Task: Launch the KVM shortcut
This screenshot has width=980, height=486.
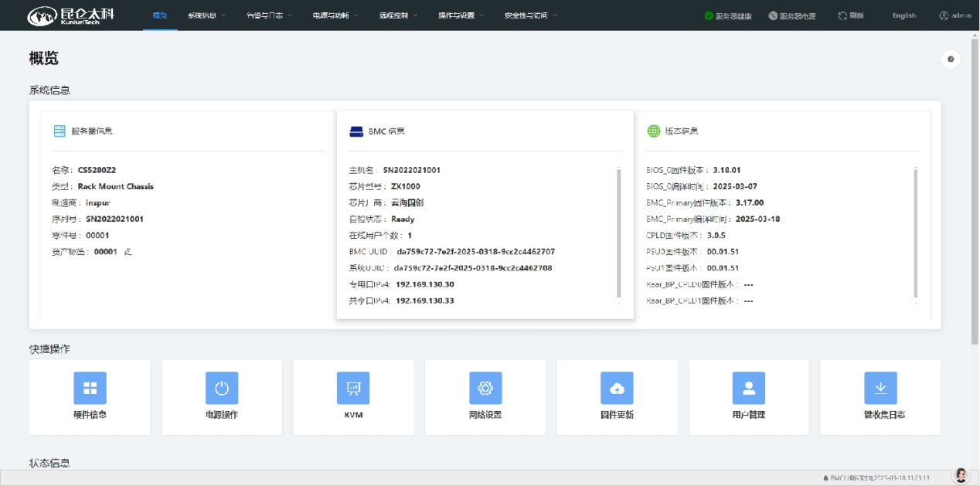Action: (353, 396)
